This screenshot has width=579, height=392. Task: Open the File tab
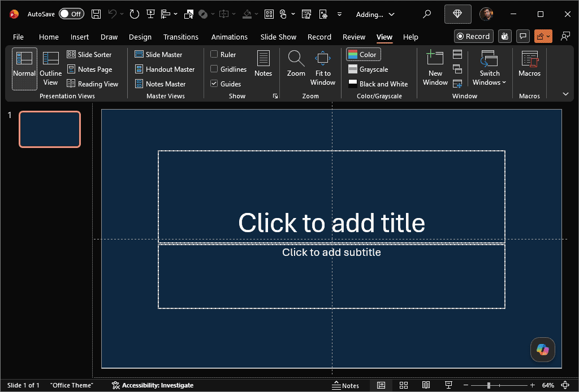click(18, 37)
